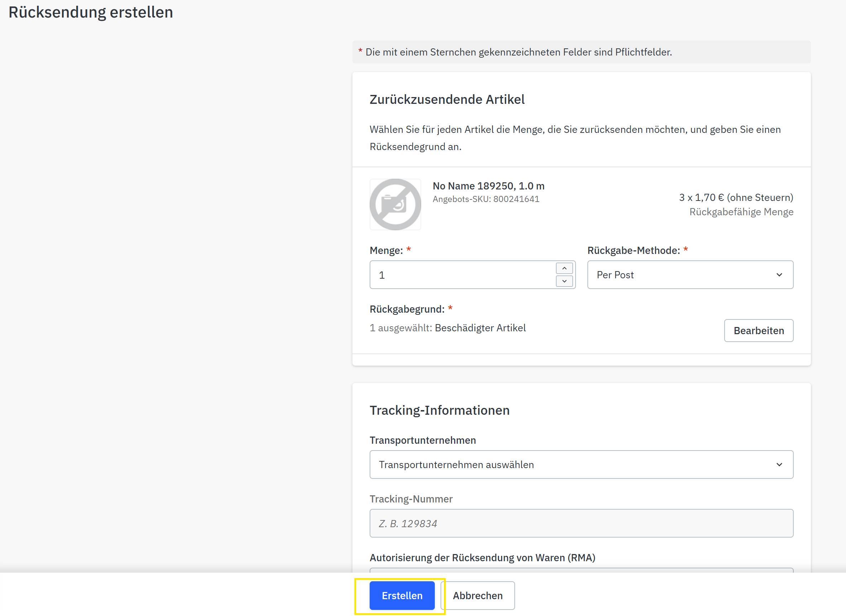
Task: Click the blue Erstellen button
Action: pos(402,596)
